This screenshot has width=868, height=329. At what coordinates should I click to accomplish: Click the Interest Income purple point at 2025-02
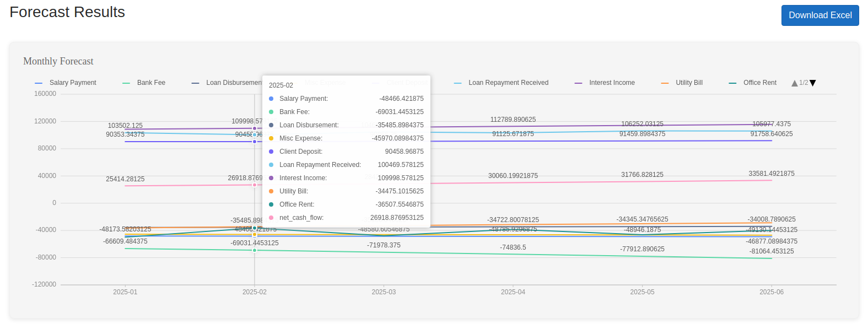[x=255, y=128]
